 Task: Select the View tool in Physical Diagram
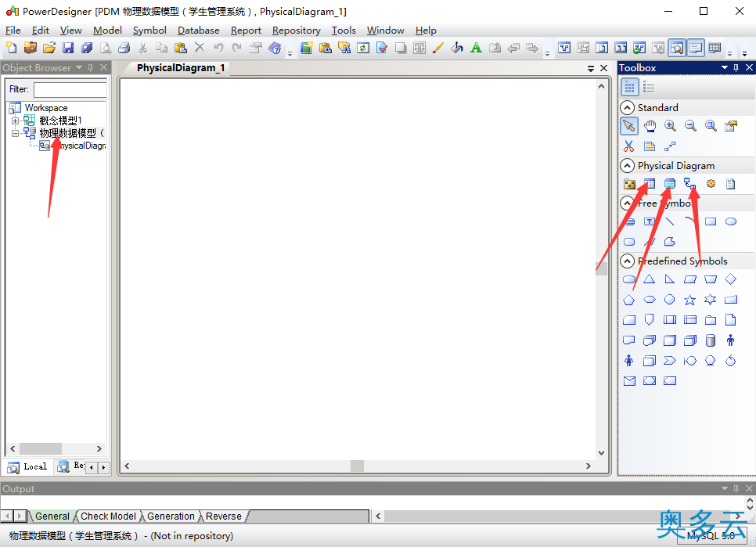pos(670,184)
